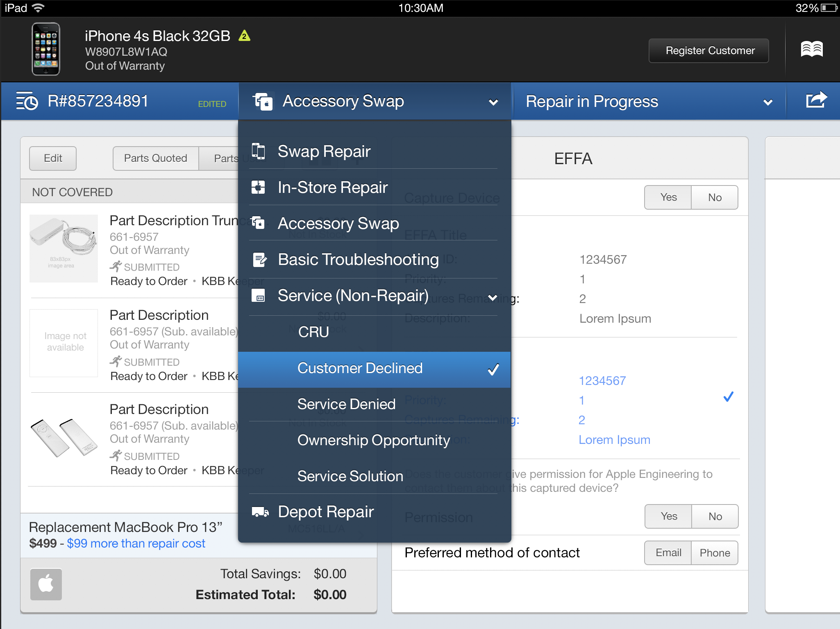Switch to the Parts Quoted tab
This screenshot has height=629, width=840.
156,158
